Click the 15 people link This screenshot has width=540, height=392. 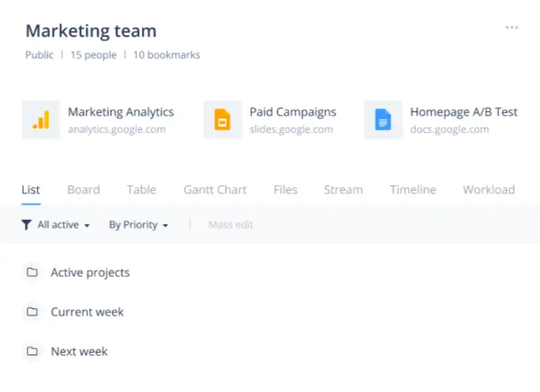94,55
